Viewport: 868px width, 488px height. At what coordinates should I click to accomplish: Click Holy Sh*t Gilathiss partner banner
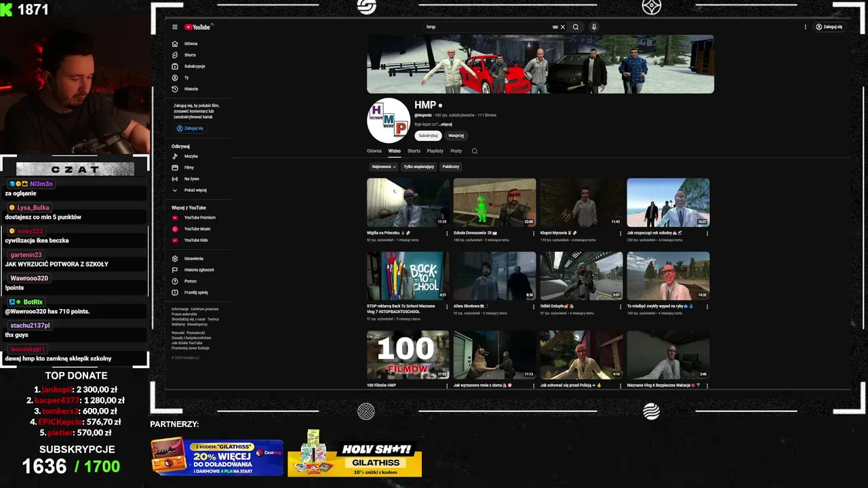pos(355,454)
